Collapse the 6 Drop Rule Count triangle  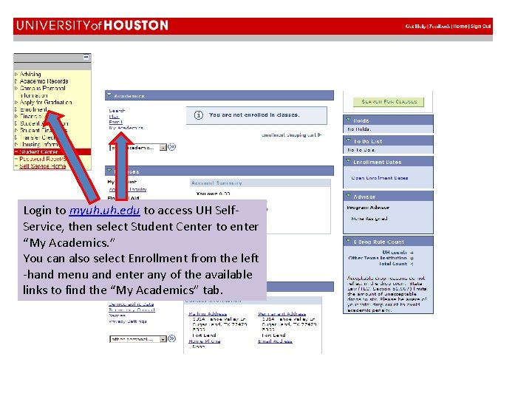click(x=348, y=241)
